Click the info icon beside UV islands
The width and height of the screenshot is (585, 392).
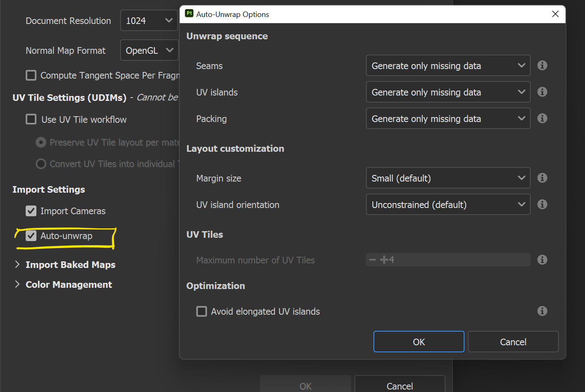point(542,92)
